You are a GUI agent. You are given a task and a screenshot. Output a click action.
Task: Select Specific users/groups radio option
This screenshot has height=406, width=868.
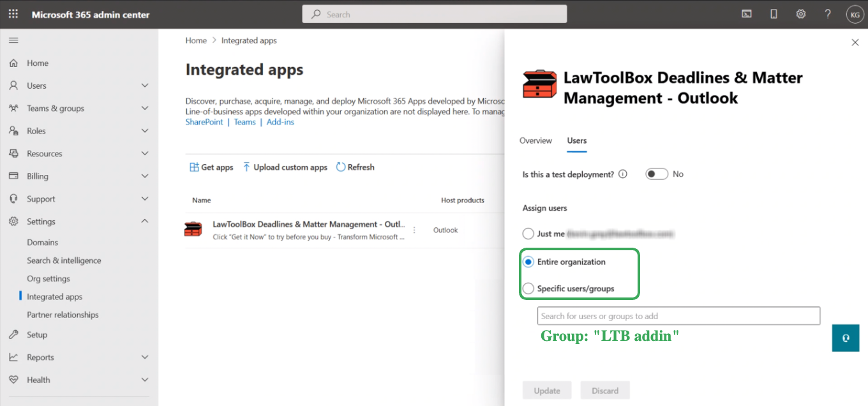[528, 289]
